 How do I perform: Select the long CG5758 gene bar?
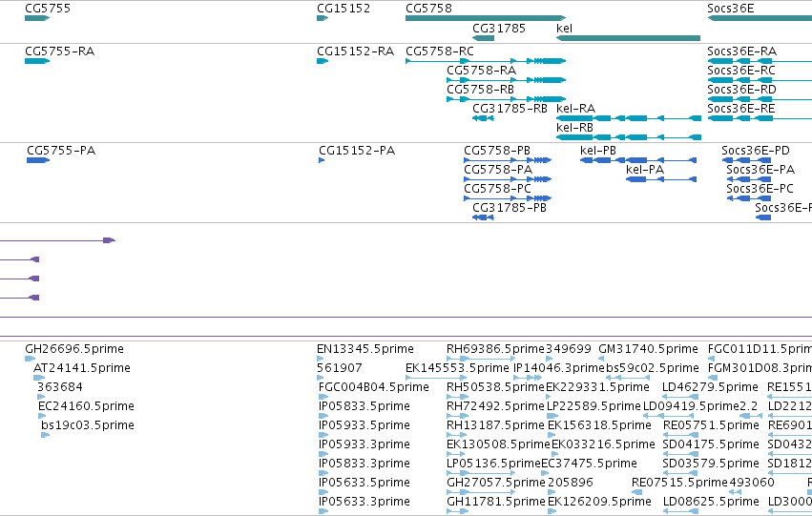[486, 18]
